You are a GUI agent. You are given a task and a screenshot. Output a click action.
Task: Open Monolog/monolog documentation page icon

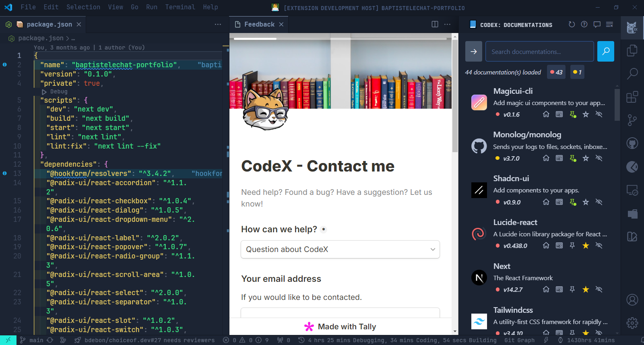559,158
